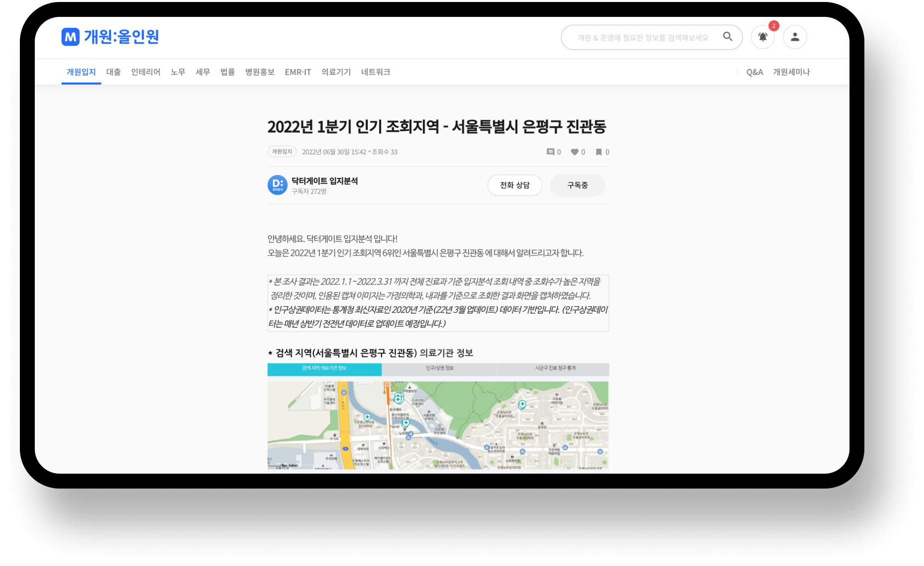
Task: Bookmark the post with the bookmark icon
Action: [599, 152]
